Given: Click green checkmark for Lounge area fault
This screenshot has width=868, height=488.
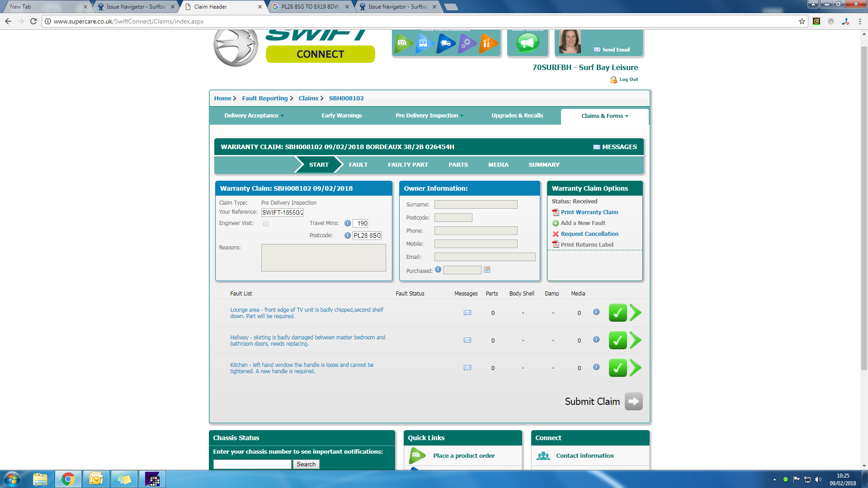Looking at the screenshot, I should tap(618, 313).
